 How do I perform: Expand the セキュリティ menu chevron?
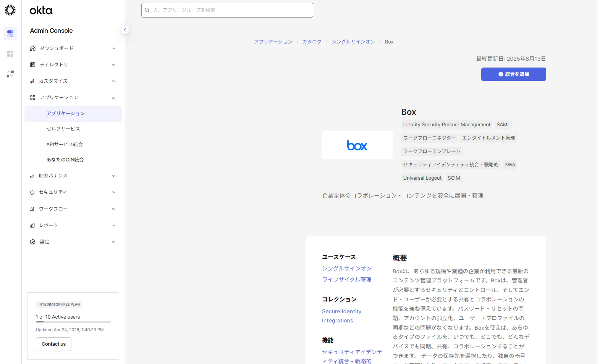coord(113,192)
